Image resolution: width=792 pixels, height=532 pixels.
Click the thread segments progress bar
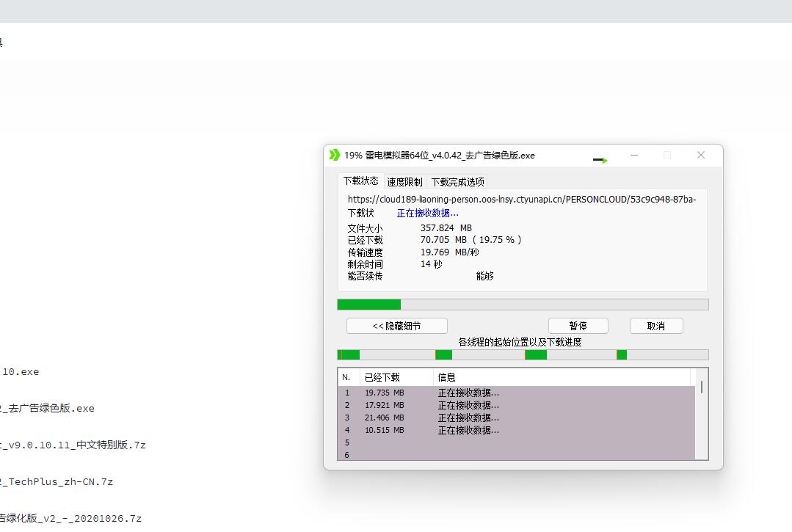coord(523,355)
